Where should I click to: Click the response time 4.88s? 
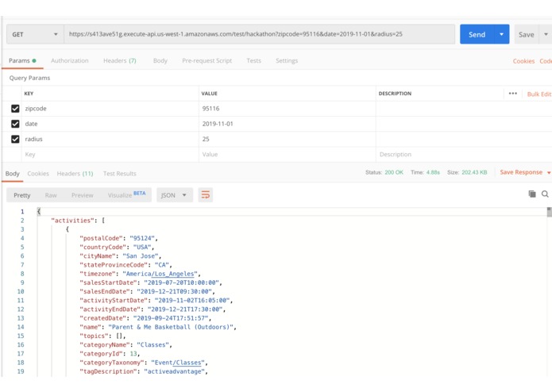(x=433, y=172)
